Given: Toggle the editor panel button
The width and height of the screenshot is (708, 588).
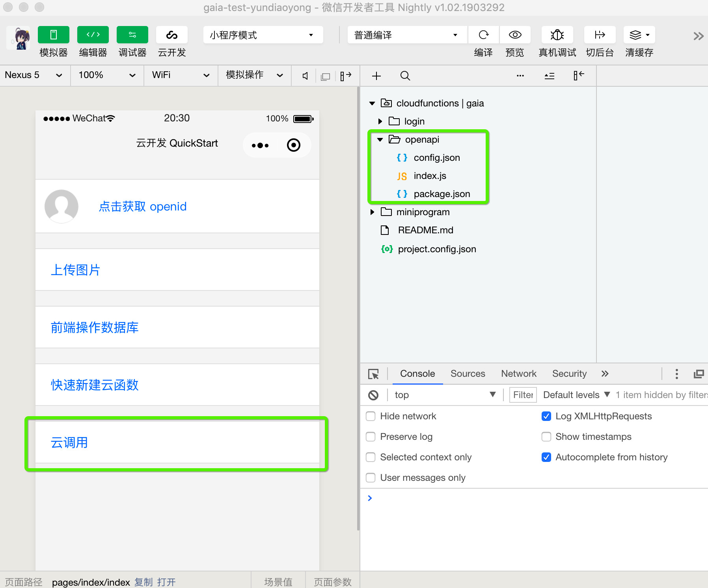Looking at the screenshot, I should pyautogui.click(x=93, y=35).
